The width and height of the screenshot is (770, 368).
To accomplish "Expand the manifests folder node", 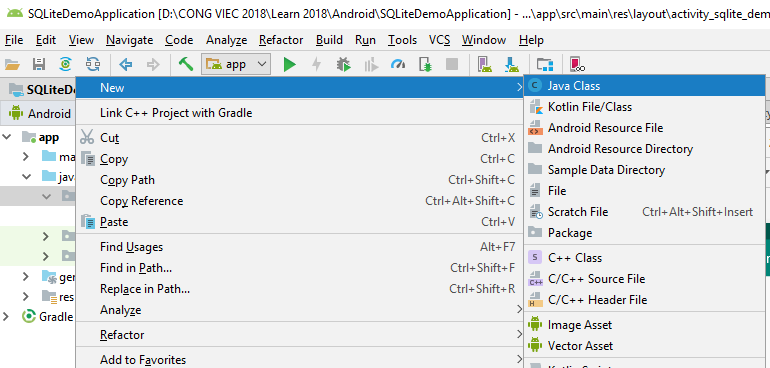I will coord(26,157).
